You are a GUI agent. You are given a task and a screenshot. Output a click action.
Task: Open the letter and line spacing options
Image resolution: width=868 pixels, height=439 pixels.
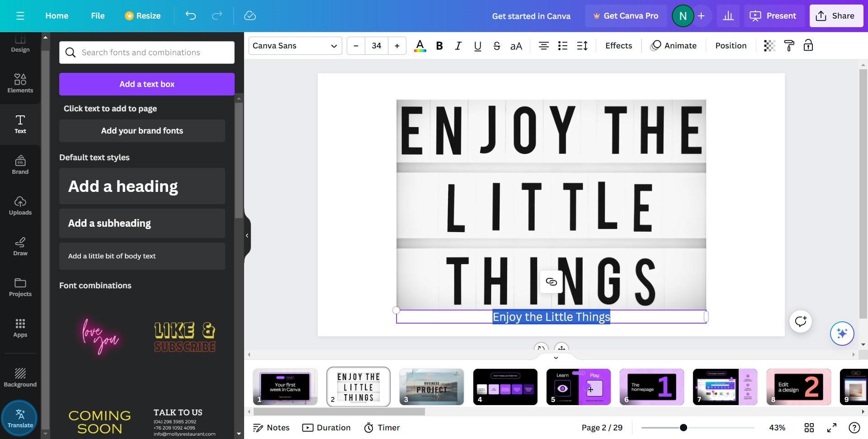click(582, 46)
